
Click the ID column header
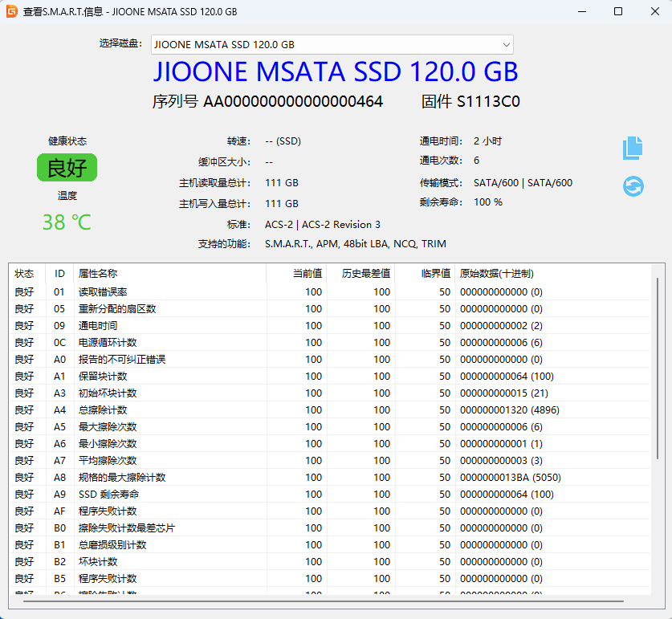pos(59,274)
